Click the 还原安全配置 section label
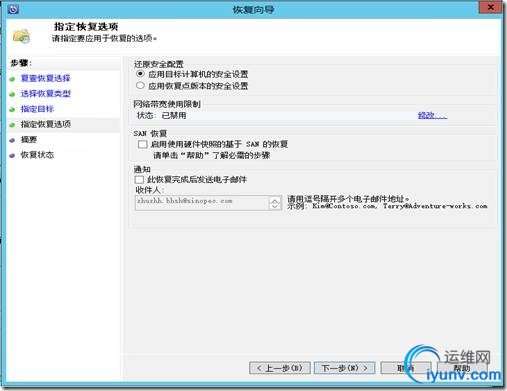Image resolution: width=507 pixels, height=391 pixels. click(x=159, y=64)
